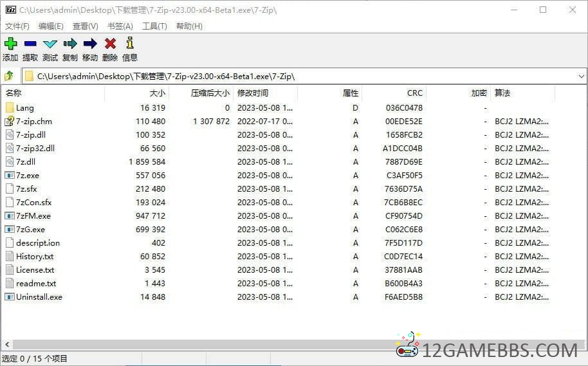Select the 7zFM.exe application icon
588x366 pixels.
pos(10,215)
